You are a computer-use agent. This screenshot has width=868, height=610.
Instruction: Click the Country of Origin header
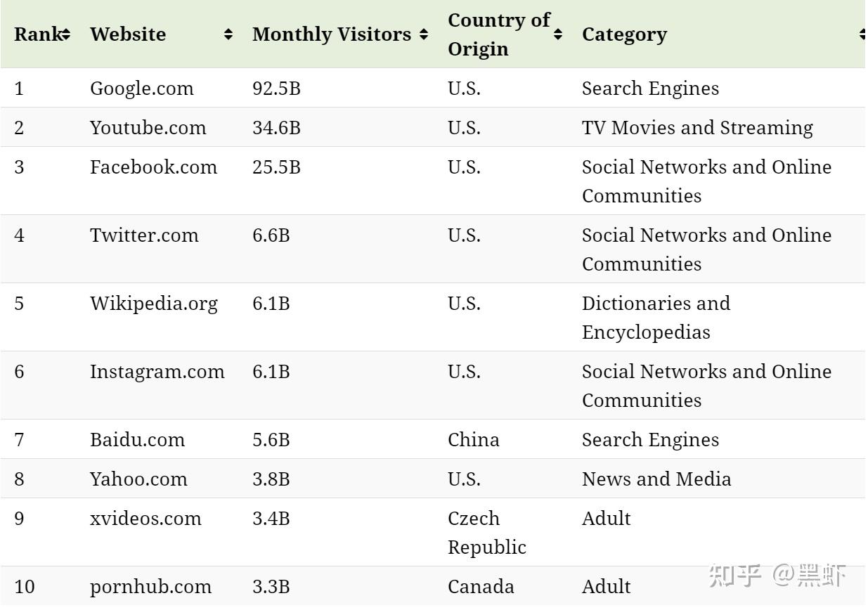498,34
